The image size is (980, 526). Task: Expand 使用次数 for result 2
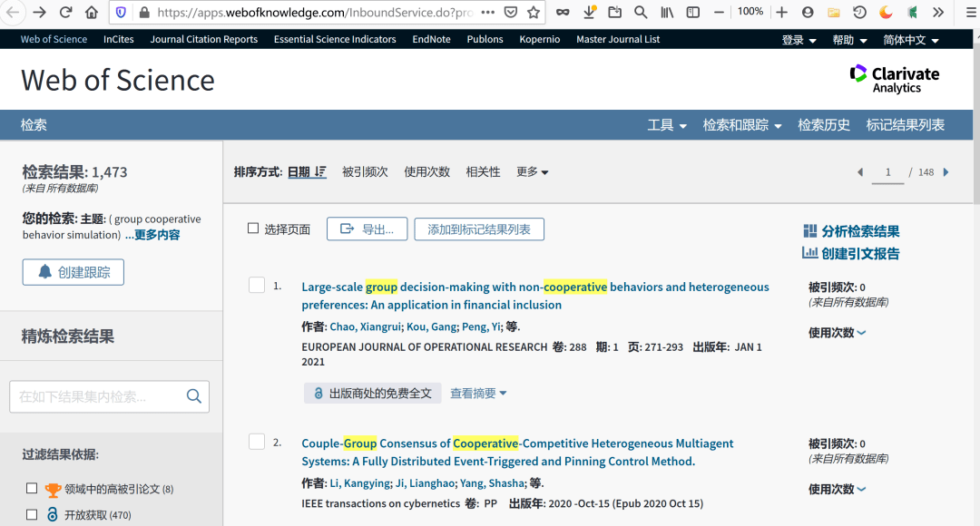(837, 489)
